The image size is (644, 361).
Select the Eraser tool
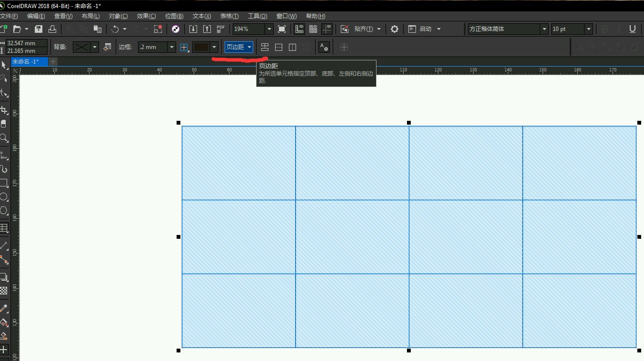(4, 124)
